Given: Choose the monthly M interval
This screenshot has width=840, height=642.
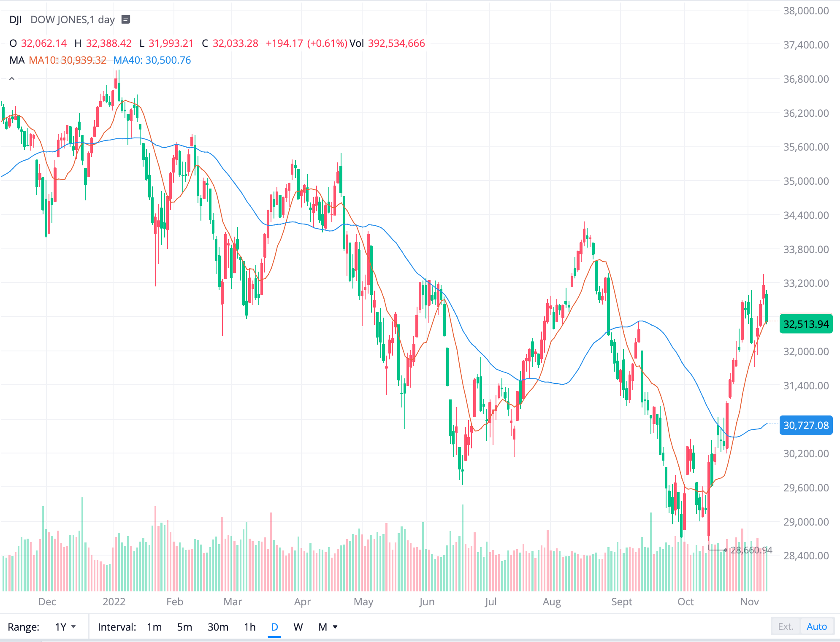Looking at the screenshot, I should pos(322,627).
